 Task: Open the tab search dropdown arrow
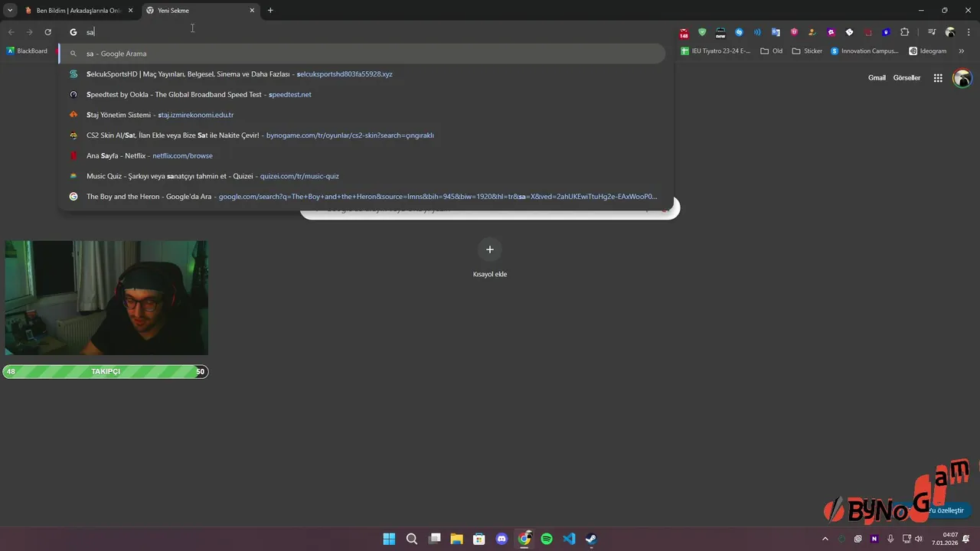coord(10,11)
